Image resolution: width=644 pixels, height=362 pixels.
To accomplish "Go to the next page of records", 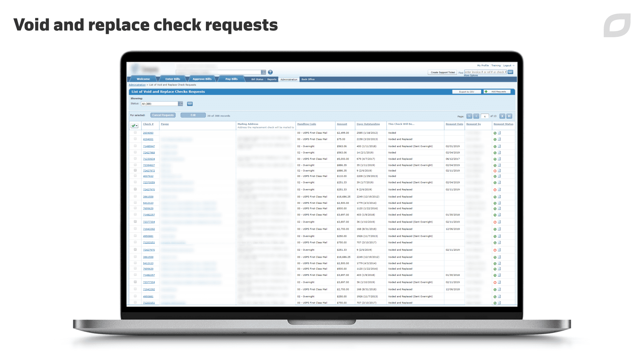I will click(502, 116).
